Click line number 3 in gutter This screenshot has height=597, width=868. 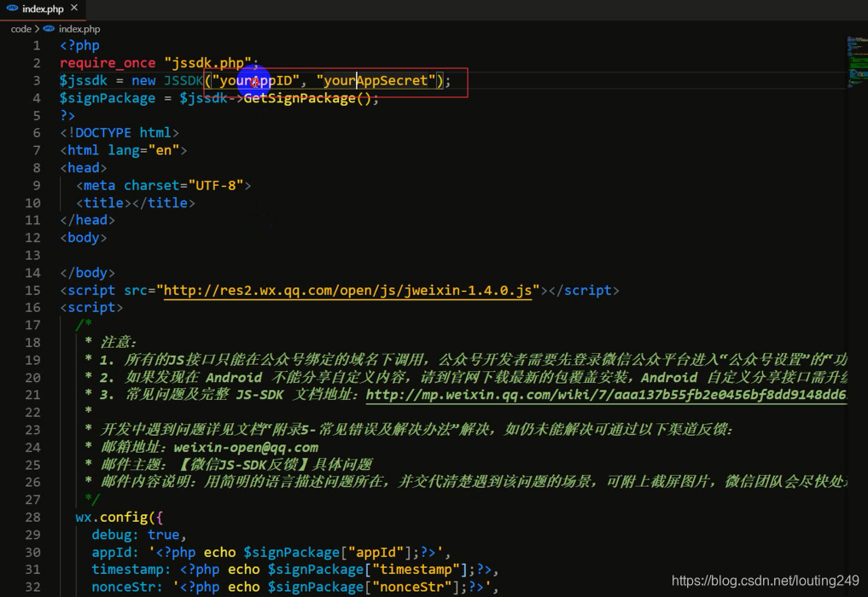pos(36,81)
